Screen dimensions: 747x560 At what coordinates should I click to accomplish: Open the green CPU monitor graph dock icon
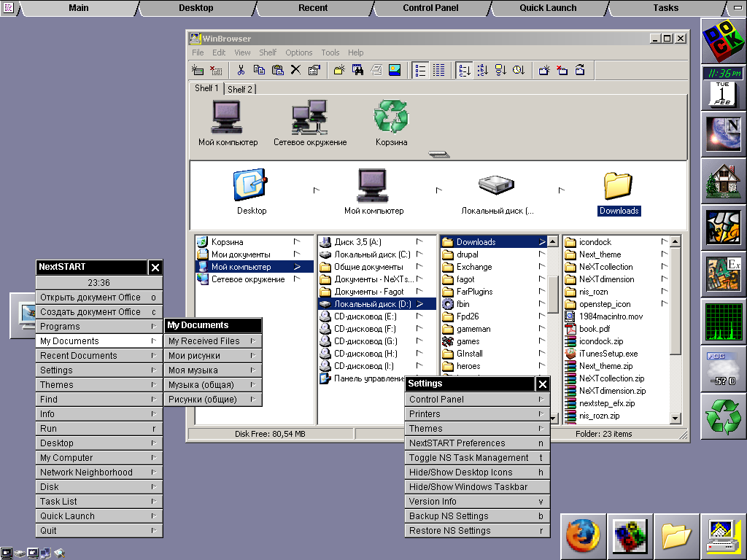coord(723,322)
